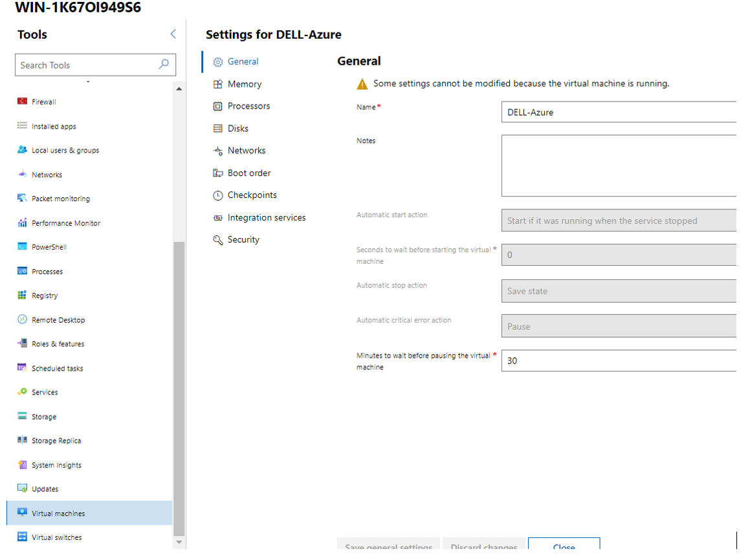Click the WIN-1K67OI949S6 server name

coord(78,7)
